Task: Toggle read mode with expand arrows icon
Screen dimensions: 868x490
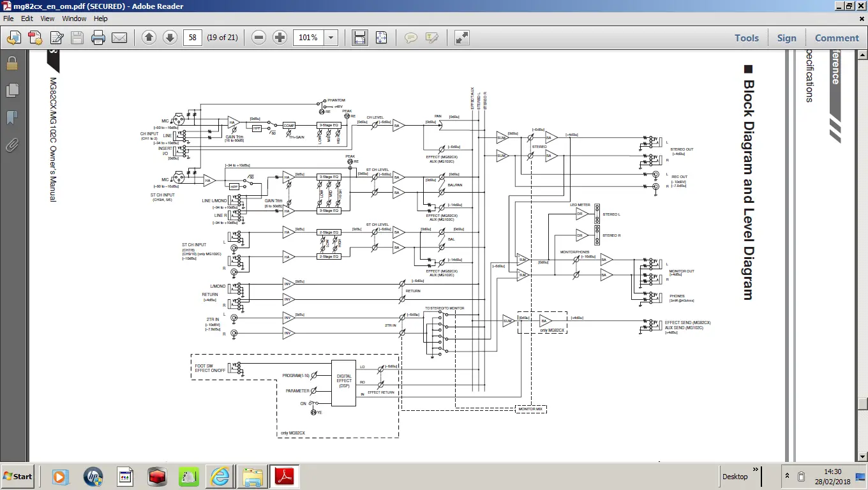Action: tap(462, 38)
